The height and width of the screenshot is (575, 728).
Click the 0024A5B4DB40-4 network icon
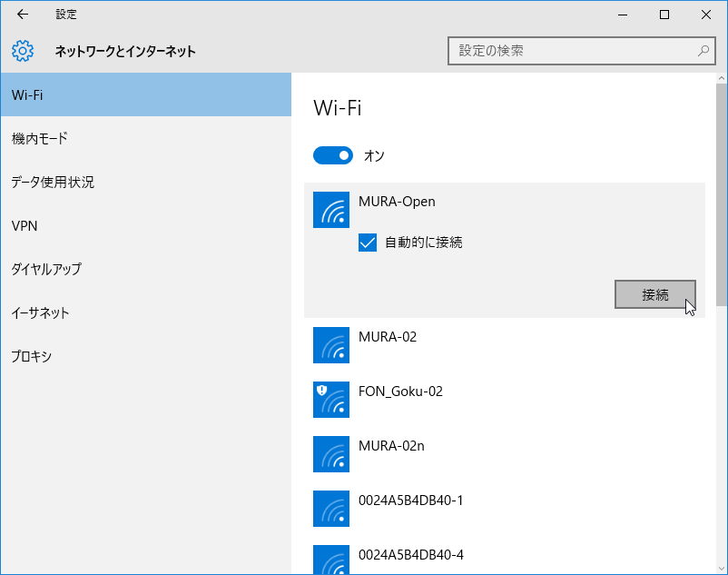[x=331, y=560]
